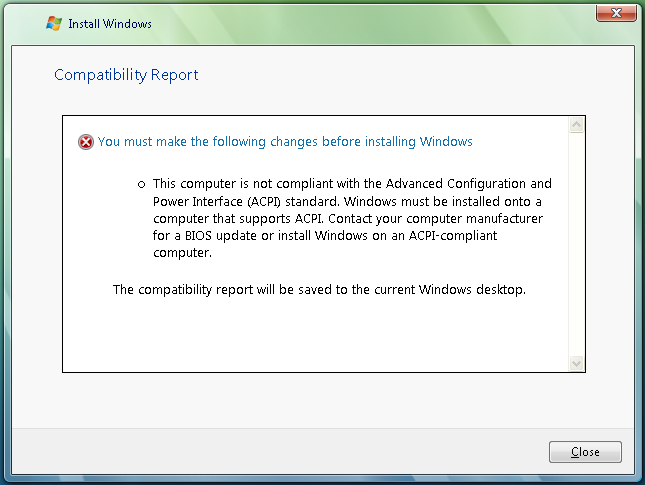This screenshot has width=645, height=485.
Task: Click the "compatibility report will be saved" sentence
Action: 319,290
